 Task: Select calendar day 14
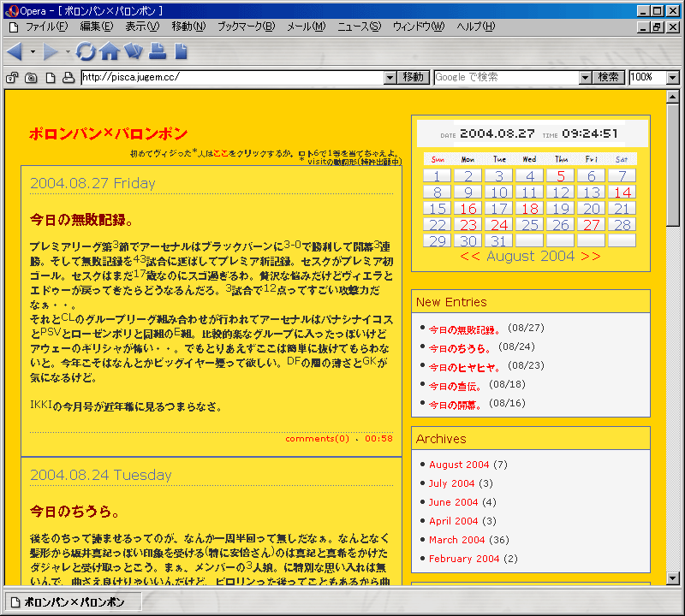(622, 192)
